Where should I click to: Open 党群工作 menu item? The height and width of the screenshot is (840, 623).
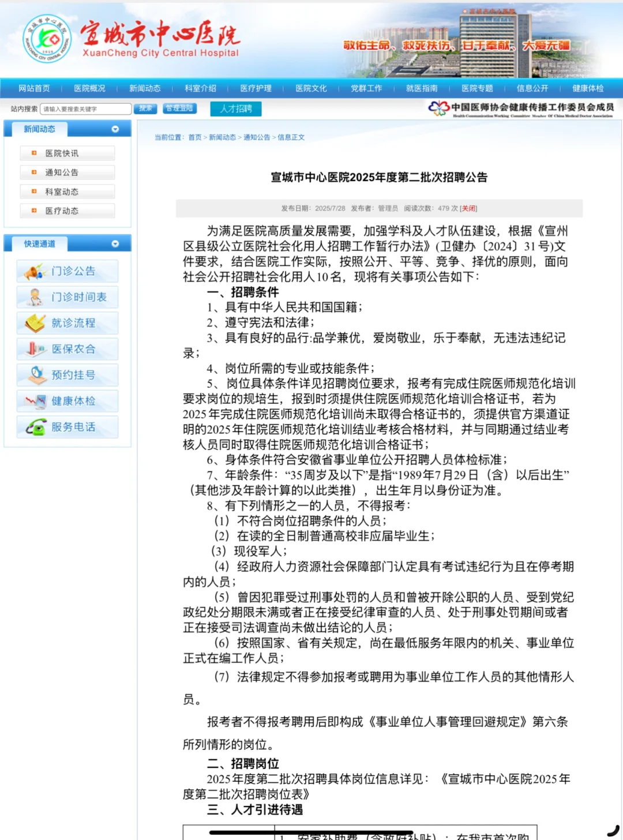(x=366, y=88)
